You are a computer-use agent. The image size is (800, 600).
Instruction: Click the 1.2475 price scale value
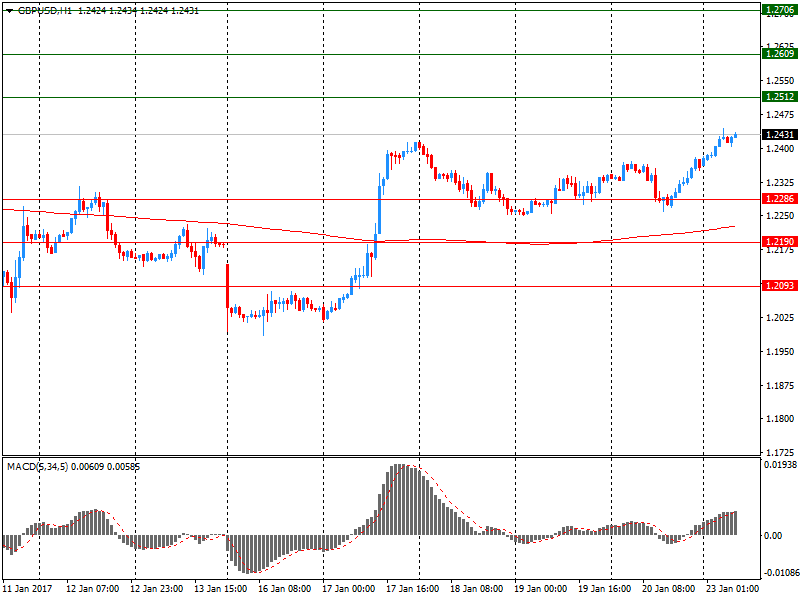(780, 115)
